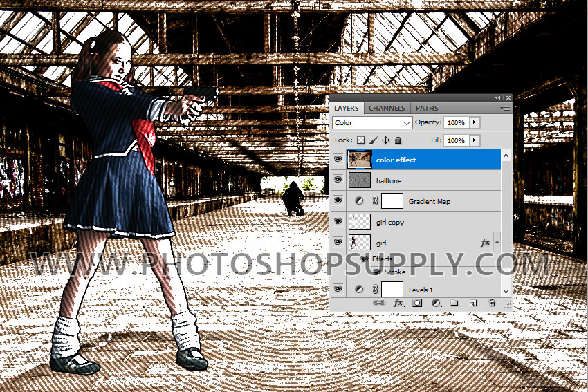Select the Gradient Map layer mask thumbnail
Viewport: 588px width, 392px height.
(392, 201)
